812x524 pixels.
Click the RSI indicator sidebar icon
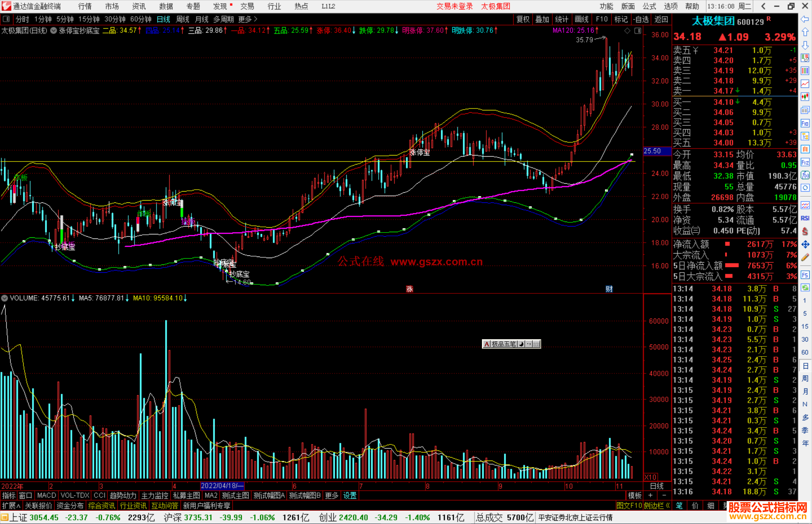coord(805,218)
